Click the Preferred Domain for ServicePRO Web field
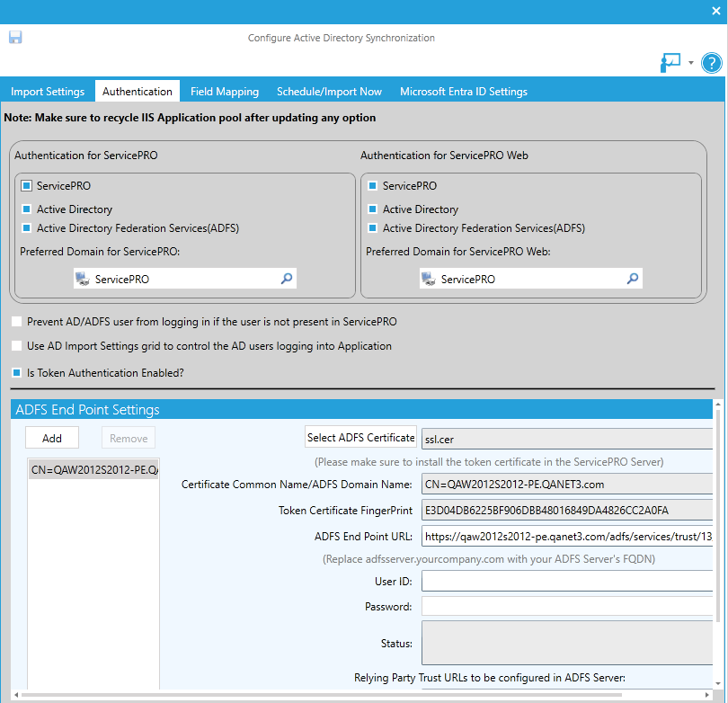The image size is (728, 703). (x=530, y=279)
